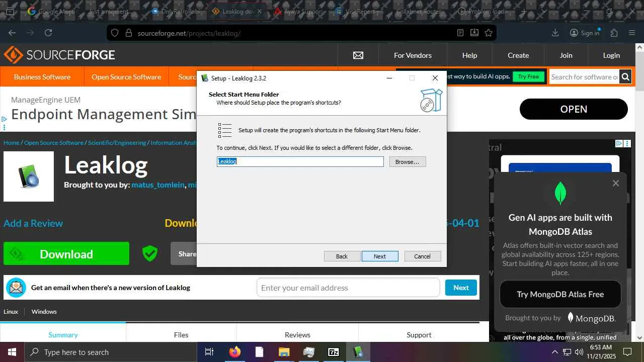644x362 pixels.
Task: Open For Vendors in SourceForge header
Action: [413, 55]
